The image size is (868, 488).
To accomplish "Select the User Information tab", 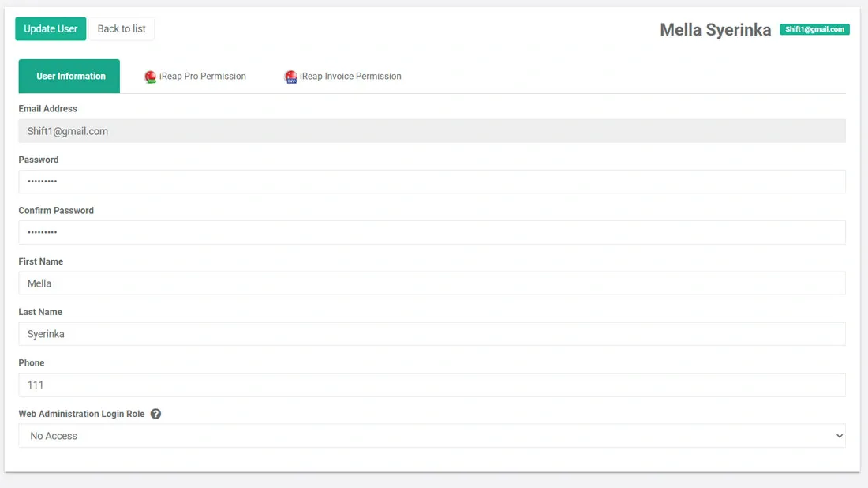I will (x=69, y=76).
